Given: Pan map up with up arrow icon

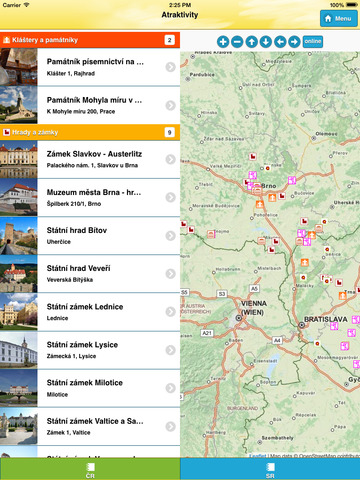Looking at the screenshot, I should (251, 42).
